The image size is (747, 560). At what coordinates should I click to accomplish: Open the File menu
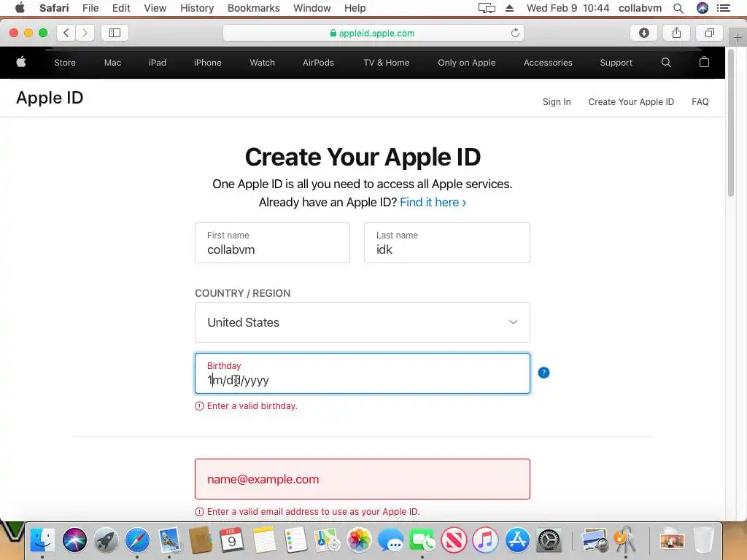point(90,8)
